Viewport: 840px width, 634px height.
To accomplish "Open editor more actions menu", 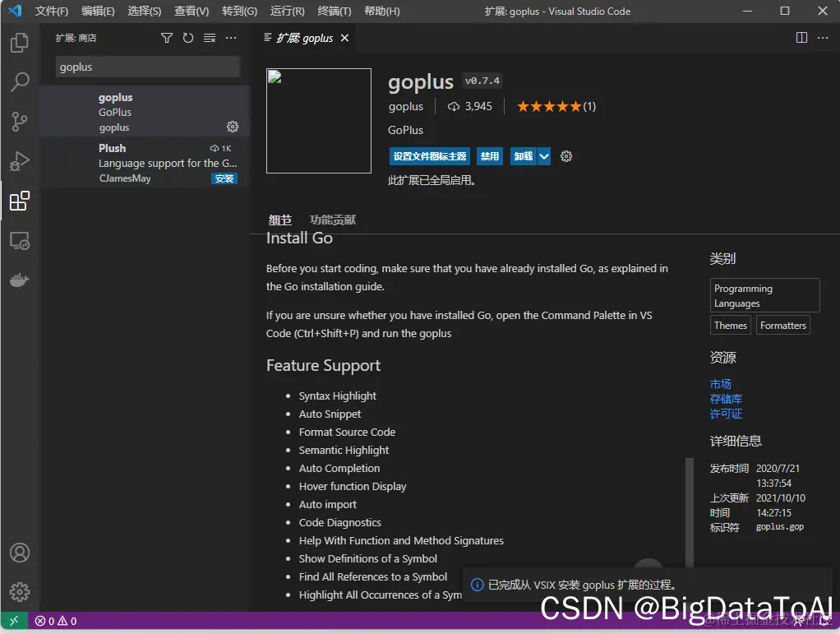I will 823,38.
